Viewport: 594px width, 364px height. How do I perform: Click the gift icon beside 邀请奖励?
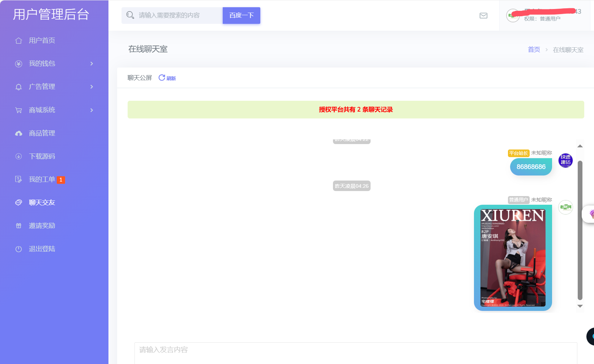[x=18, y=226]
